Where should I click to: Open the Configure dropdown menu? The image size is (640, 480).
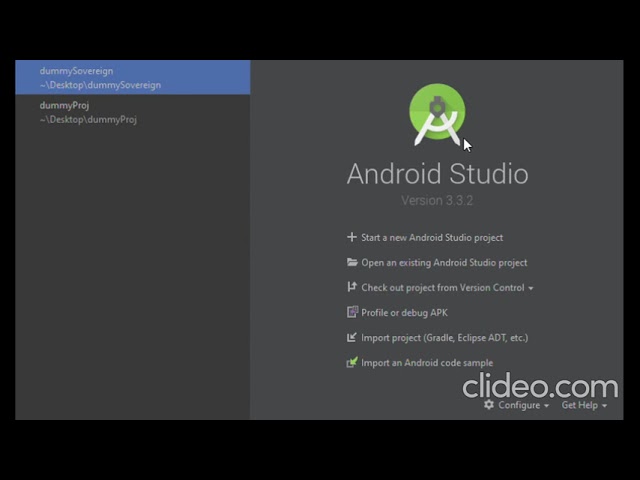pos(523,405)
